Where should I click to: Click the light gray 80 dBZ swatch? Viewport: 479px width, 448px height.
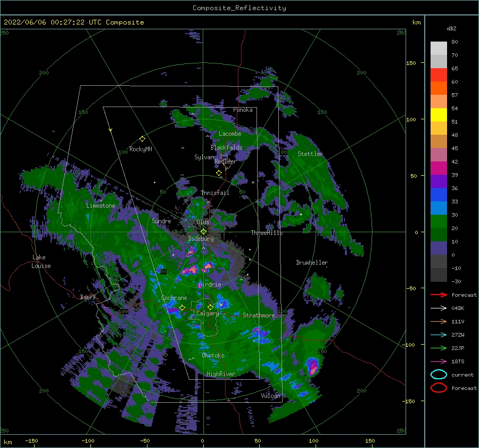(x=439, y=48)
